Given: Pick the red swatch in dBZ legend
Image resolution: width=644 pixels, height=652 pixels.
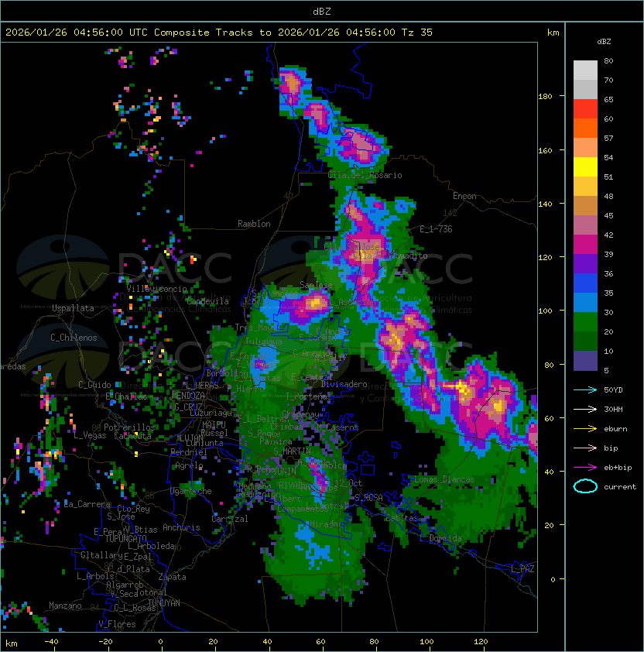Looking at the screenshot, I should pyautogui.click(x=585, y=109).
